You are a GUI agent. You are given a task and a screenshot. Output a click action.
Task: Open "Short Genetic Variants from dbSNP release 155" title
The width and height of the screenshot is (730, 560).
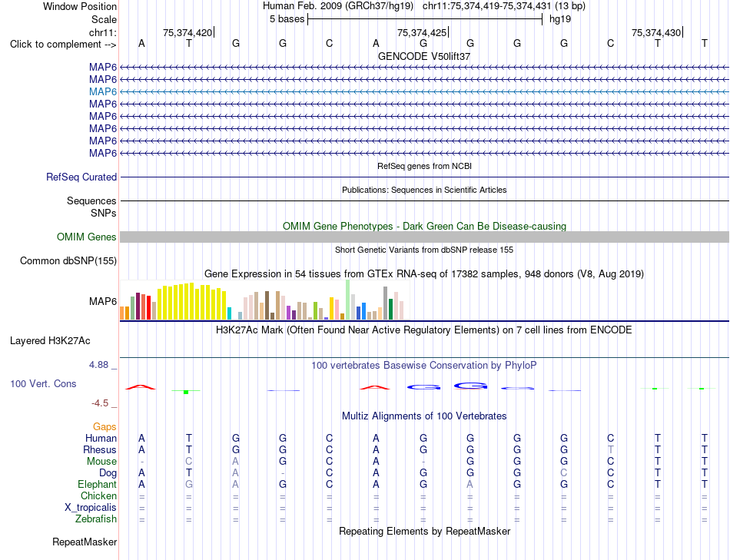coord(424,250)
